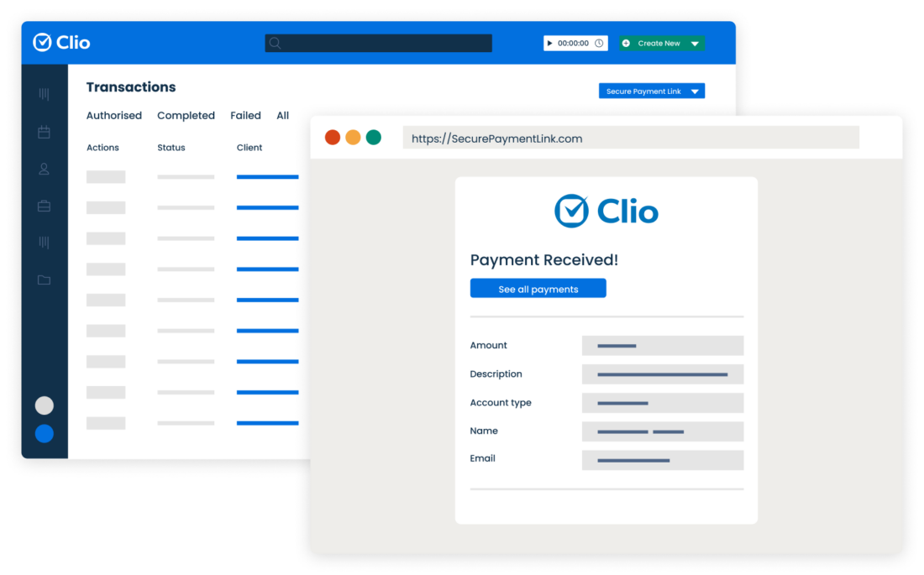
Task: Open the timer clock icon in the header
Action: point(598,43)
